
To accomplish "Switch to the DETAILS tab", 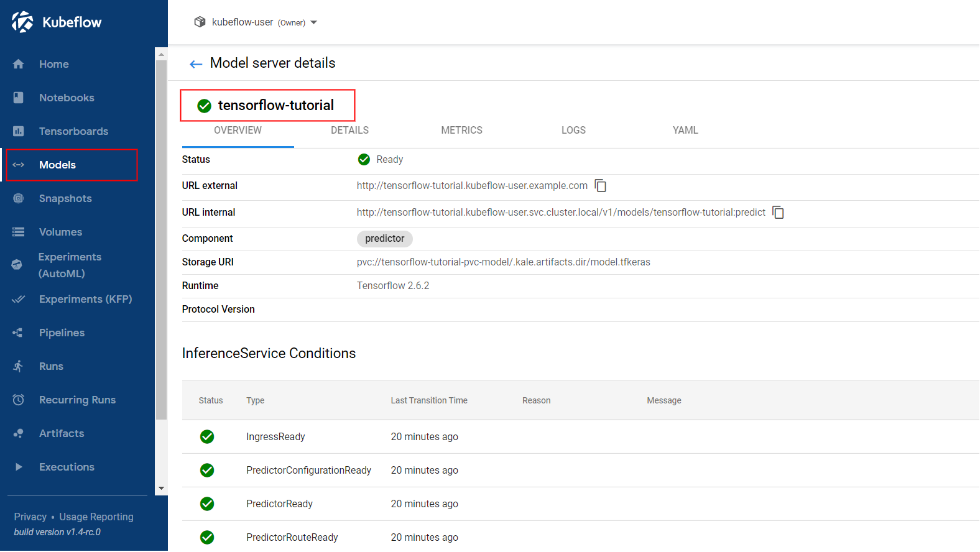I will 350,131.
